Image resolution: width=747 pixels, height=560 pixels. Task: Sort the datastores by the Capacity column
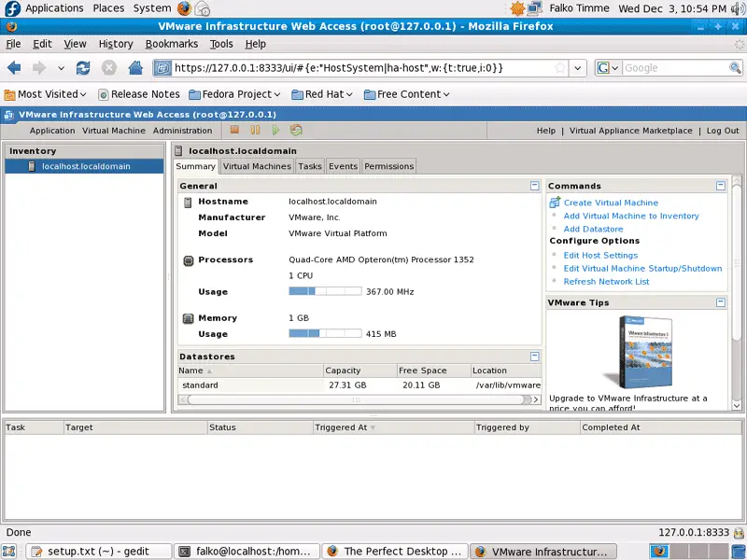pos(359,371)
